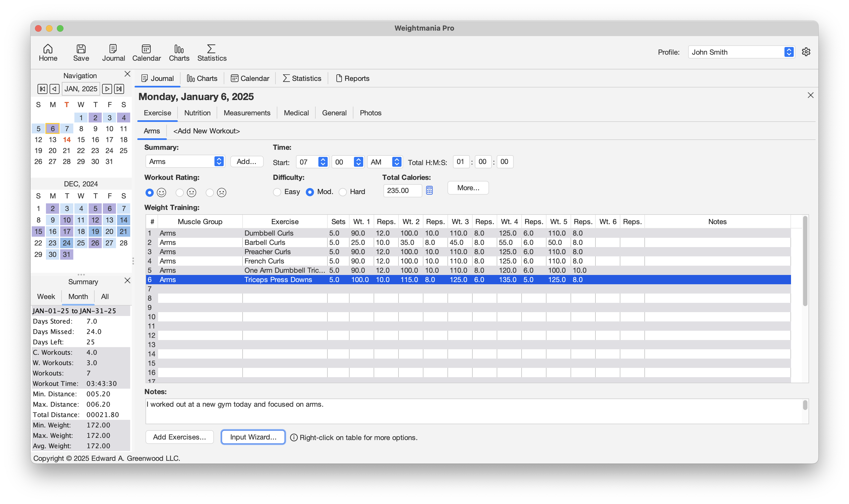This screenshot has height=504, width=849.
Task: Open the Photos tab
Action: 370,113
